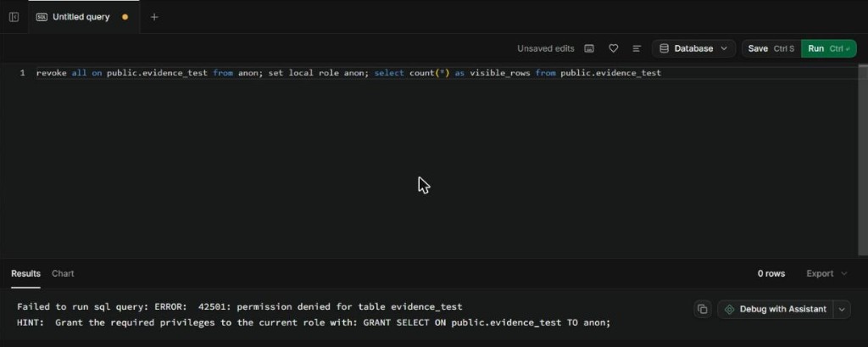
Task: Click the prettify lines icon
Action: click(x=637, y=48)
